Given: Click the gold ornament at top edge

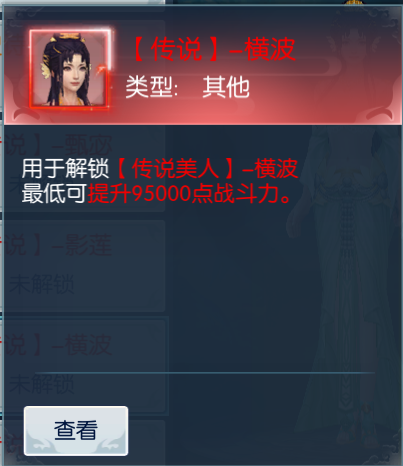Looking at the screenshot, I should point(354,3).
